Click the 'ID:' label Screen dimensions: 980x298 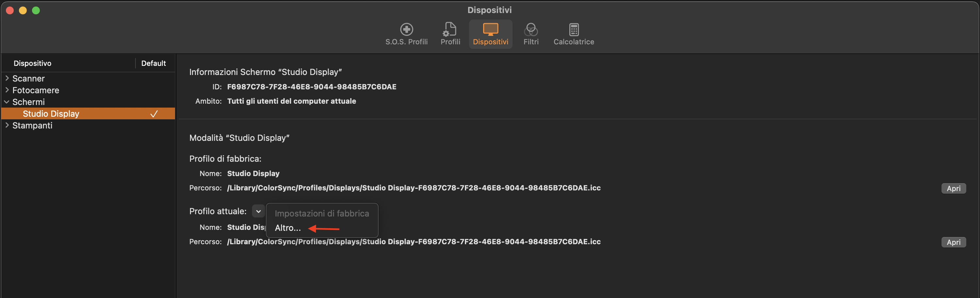pyautogui.click(x=217, y=87)
